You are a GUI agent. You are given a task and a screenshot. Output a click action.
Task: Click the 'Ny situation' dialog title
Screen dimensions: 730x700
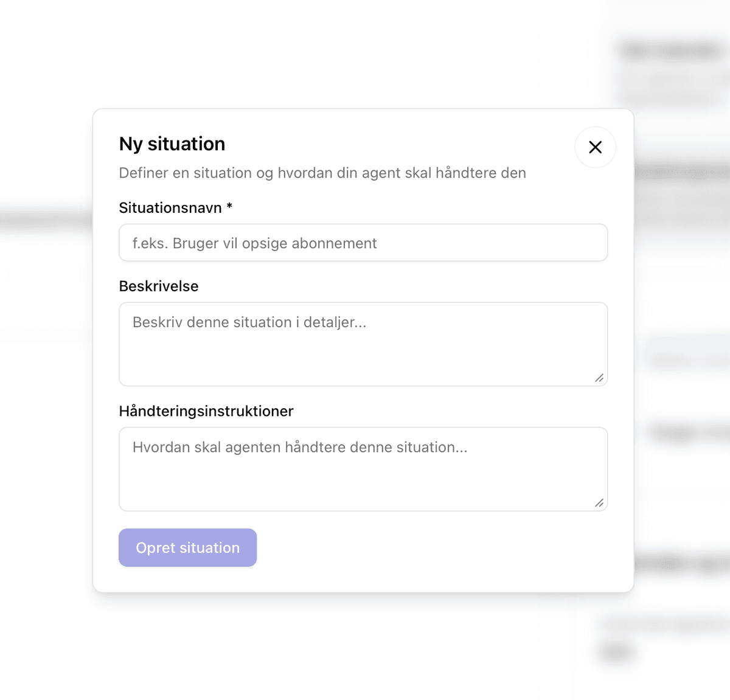click(172, 144)
